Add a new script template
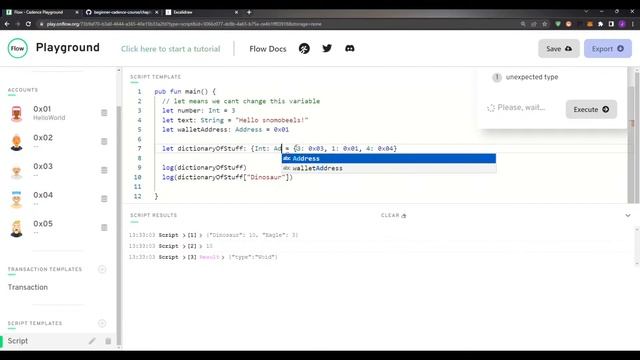The image size is (640, 360). (102, 323)
